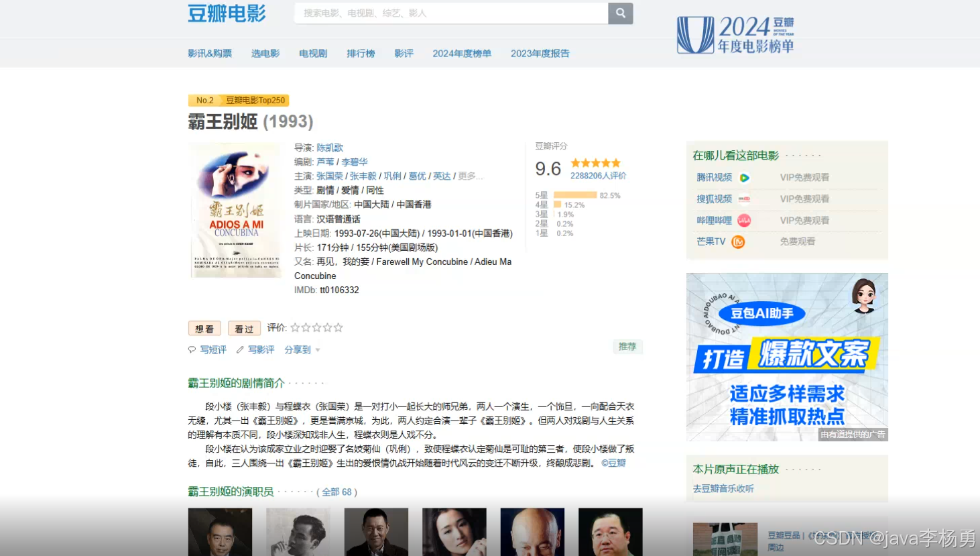Open the 影评 nav tab
Viewport: 980px width, 556px height.
pos(404,53)
